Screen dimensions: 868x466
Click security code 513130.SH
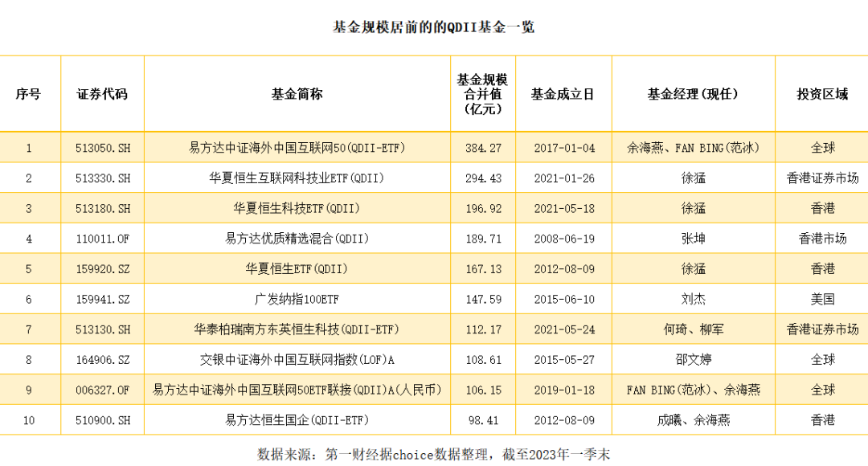(x=103, y=329)
